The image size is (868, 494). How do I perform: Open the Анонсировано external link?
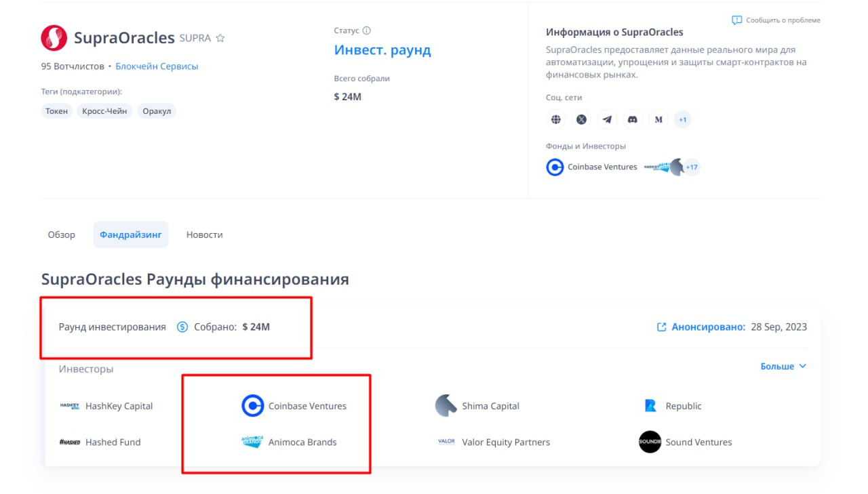[703, 327]
